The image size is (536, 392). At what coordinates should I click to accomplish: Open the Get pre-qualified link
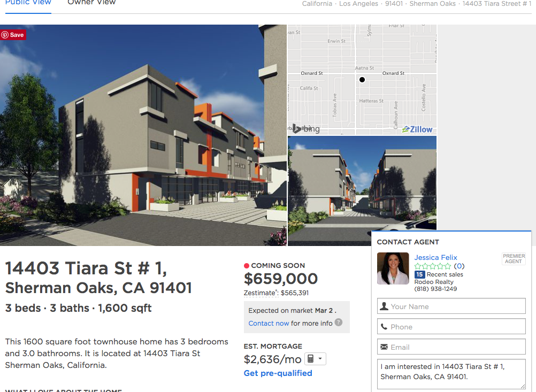point(278,373)
